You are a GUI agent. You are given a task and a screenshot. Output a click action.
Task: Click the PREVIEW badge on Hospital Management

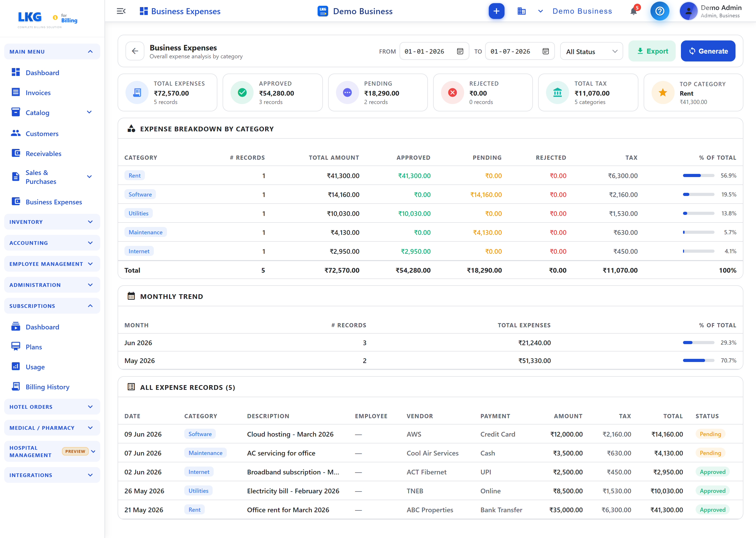pos(75,451)
